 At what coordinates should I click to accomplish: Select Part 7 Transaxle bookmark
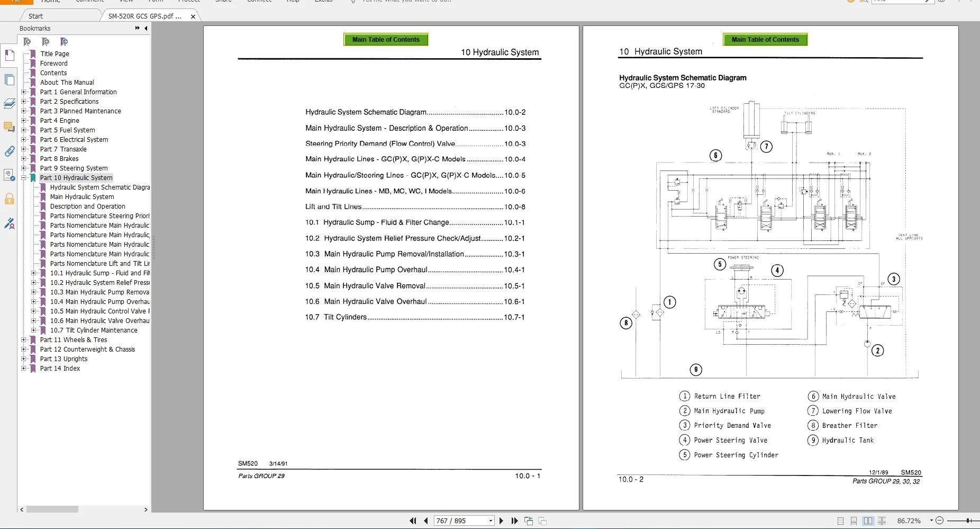[x=63, y=149]
